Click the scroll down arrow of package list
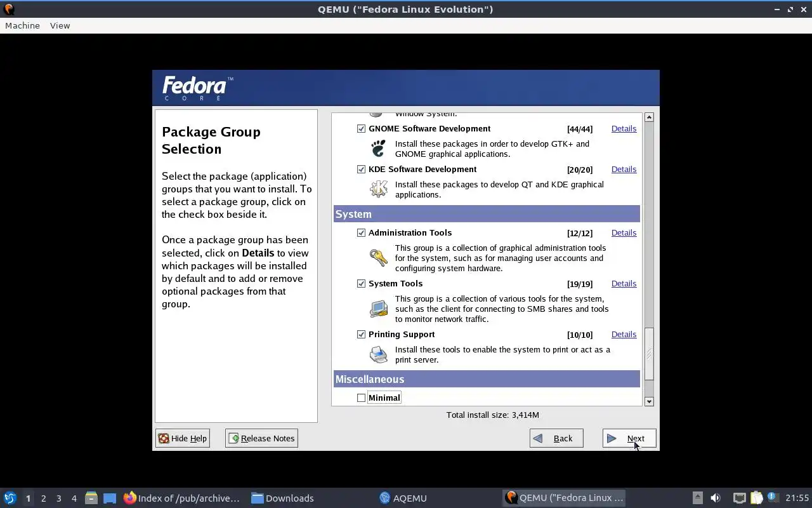The image size is (812, 508). (x=649, y=401)
